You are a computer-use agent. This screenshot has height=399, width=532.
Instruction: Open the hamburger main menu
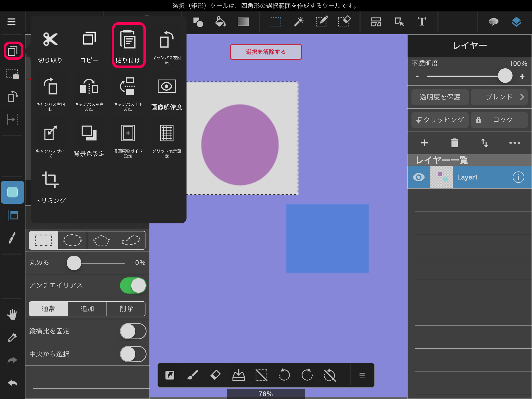11,22
